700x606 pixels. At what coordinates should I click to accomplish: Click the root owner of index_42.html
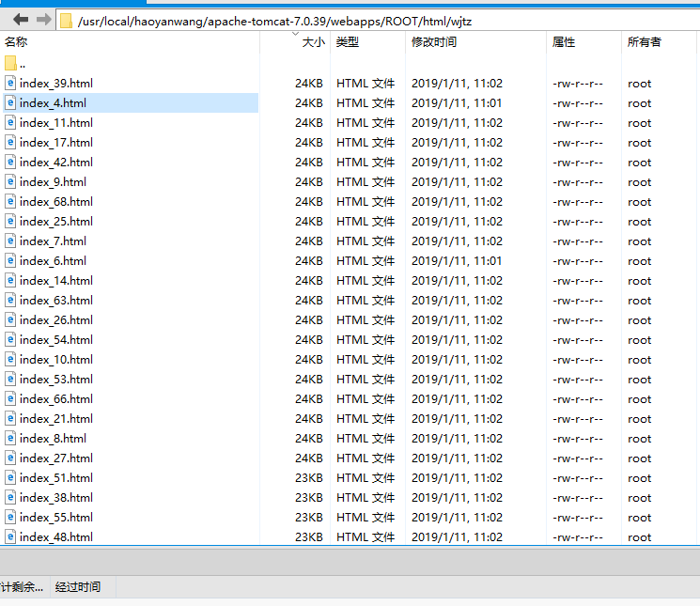point(639,163)
